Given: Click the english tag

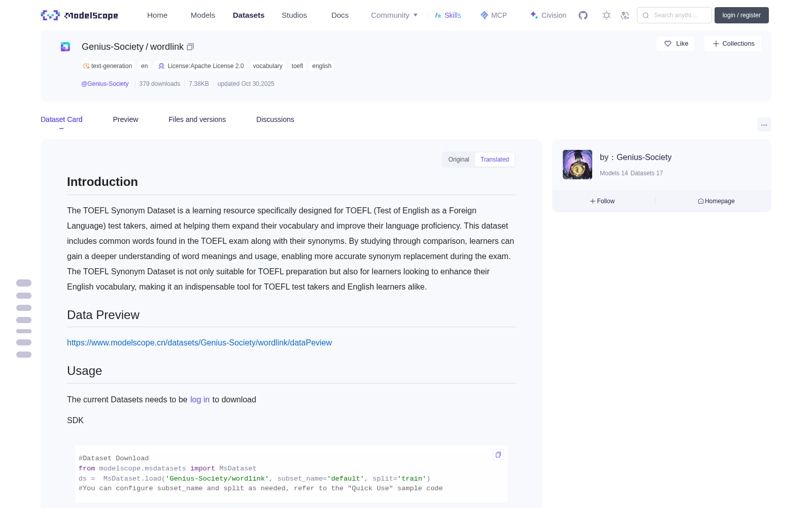Looking at the screenshot, I should pyautogui.click(x=322, y=66).
